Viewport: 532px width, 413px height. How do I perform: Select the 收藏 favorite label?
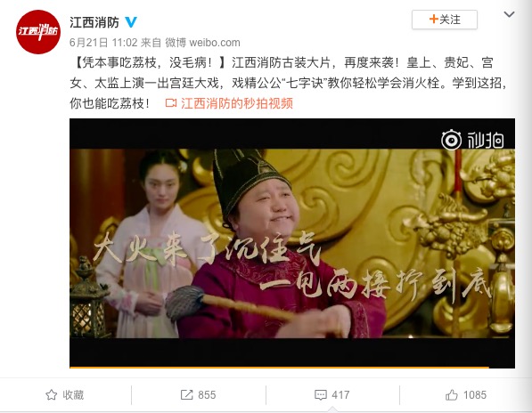[x=73, y=395]
